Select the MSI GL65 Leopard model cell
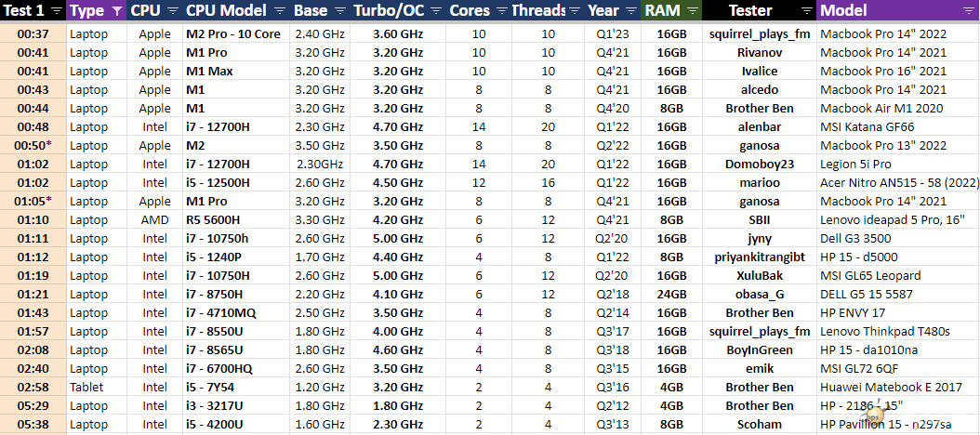This screenshot has width=980, height=435. pyautogui.click(x=898, y=276)
